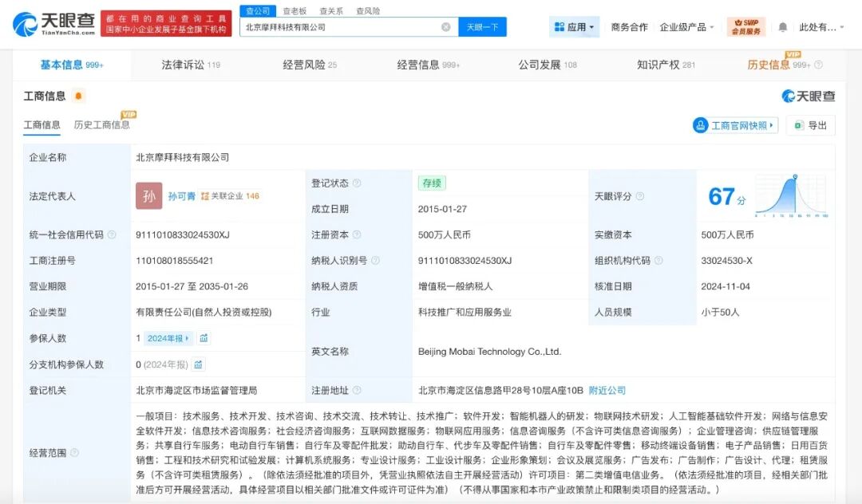Switch to the 公司发展 tab
The image size is (862, 504).
(548, 65)
